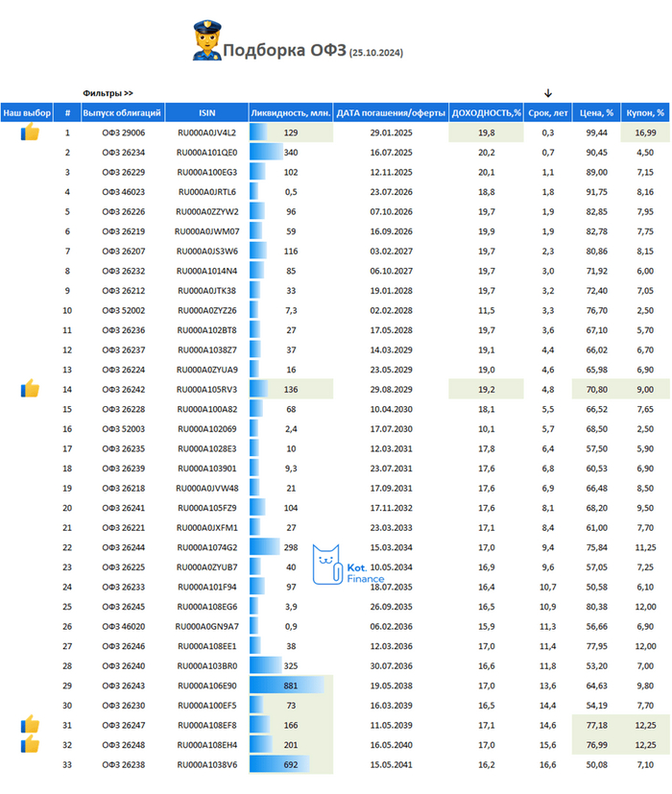Click the down arrow above Срок, лет
This screenshot has height=794, width=672.
point(548,93)
